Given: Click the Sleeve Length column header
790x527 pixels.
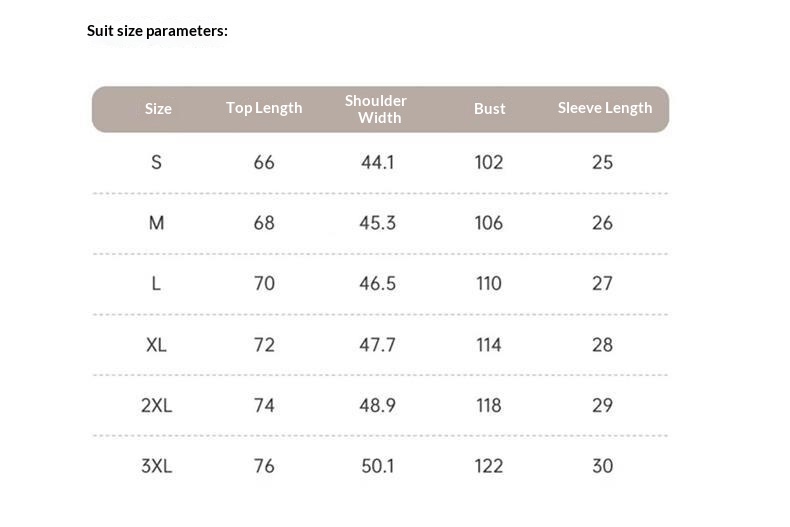Looking at the screenshot, I should tap(605, 108).
